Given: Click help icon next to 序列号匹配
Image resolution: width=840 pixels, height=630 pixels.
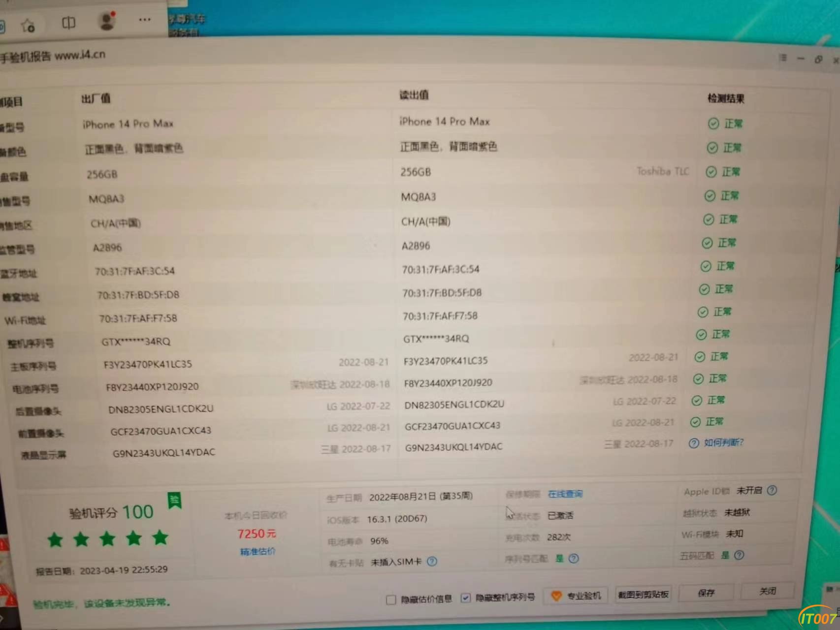Looking at the screenshot, I should click(x=574, y=559).
